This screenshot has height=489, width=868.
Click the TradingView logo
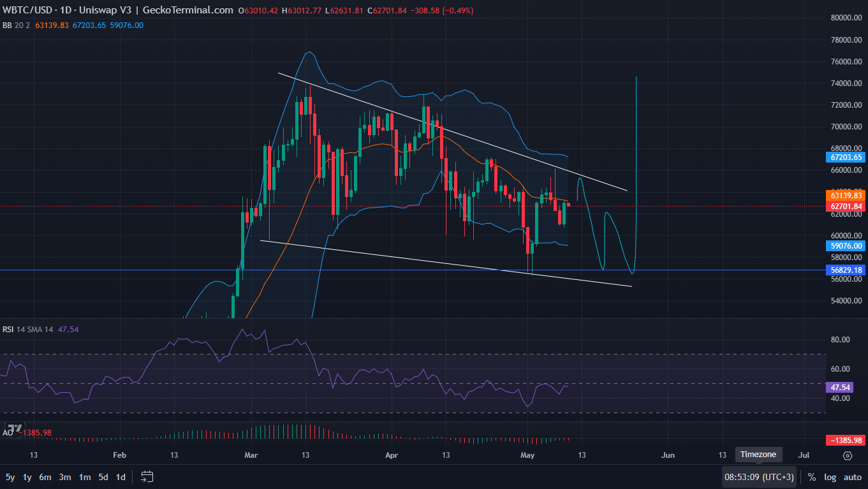pos(15,428)
